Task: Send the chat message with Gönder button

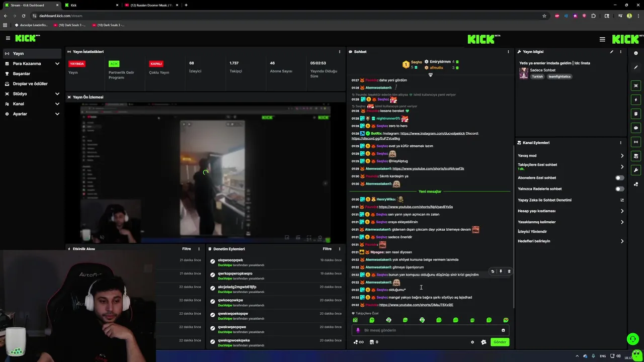Action: 500,342
